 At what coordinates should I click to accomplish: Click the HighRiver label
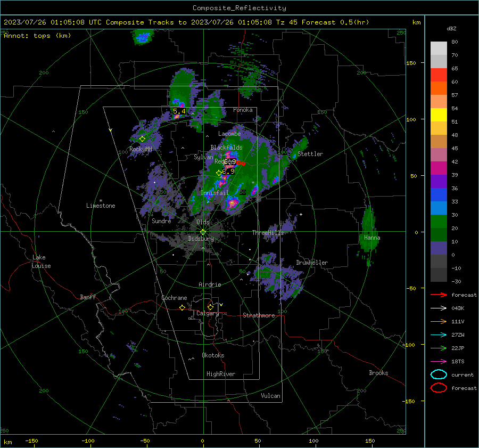point(221,374)
